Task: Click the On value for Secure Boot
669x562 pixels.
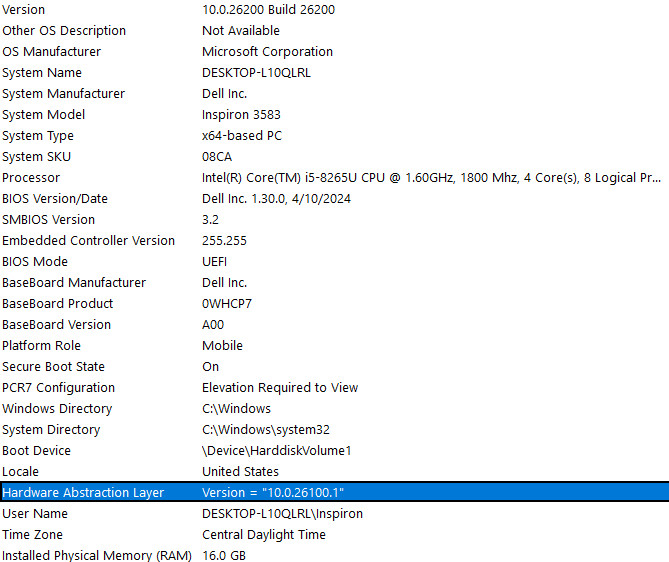Action: coord(210,366)
